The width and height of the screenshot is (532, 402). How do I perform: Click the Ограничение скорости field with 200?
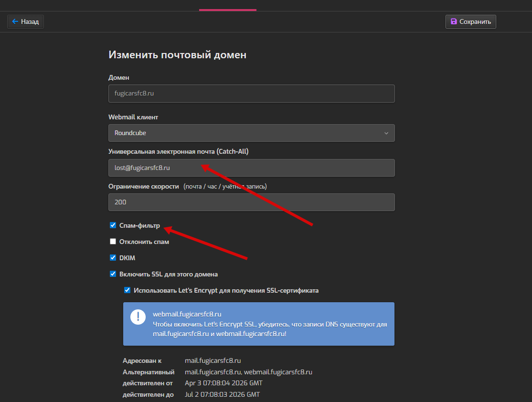[x=251, y=202]
